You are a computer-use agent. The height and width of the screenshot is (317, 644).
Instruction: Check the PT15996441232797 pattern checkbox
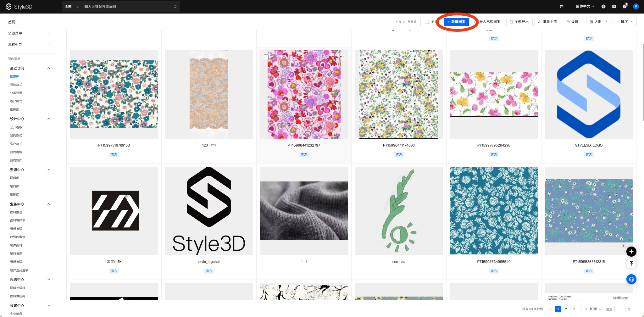tap(266, 57)
